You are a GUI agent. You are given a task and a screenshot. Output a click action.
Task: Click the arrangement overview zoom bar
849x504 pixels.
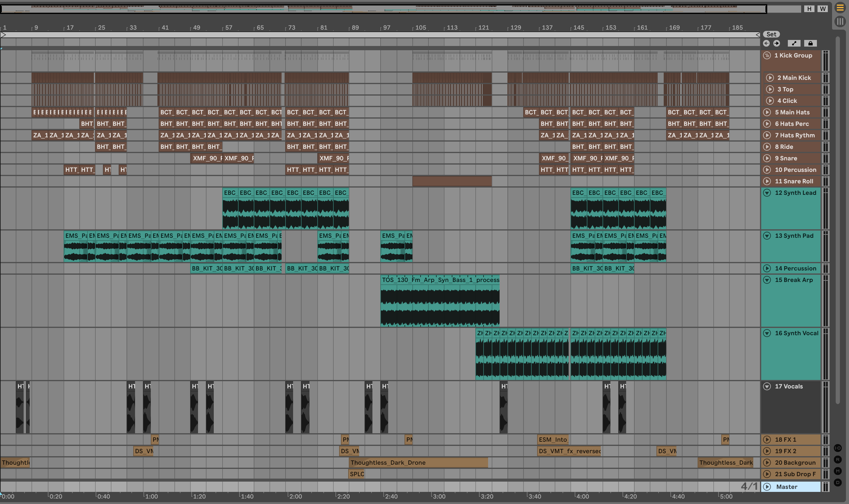click(383, 8)
